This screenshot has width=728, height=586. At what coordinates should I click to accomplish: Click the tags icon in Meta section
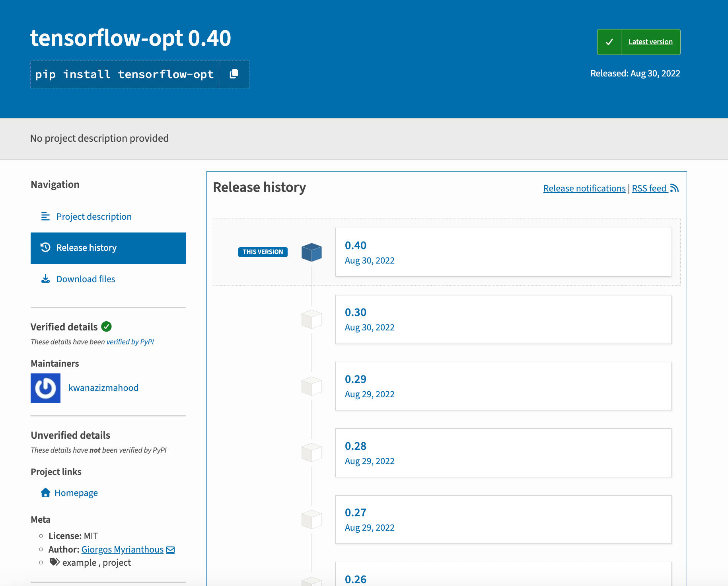tap(55, 562)
